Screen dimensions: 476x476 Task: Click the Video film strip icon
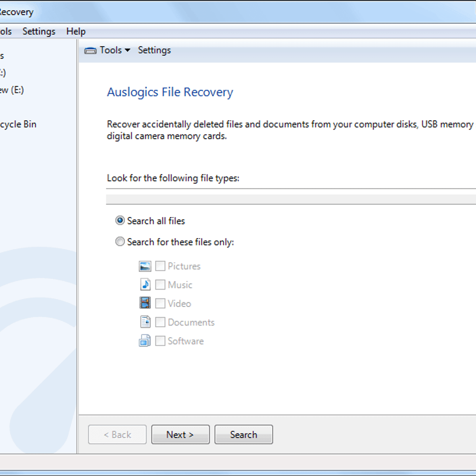tap(145, 303)
